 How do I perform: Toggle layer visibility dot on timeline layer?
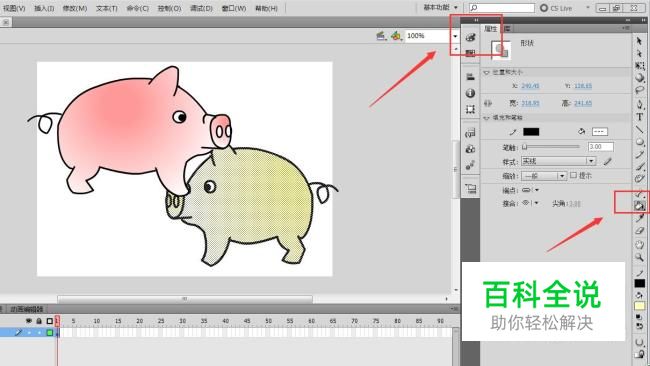click(x=29, y=332)
